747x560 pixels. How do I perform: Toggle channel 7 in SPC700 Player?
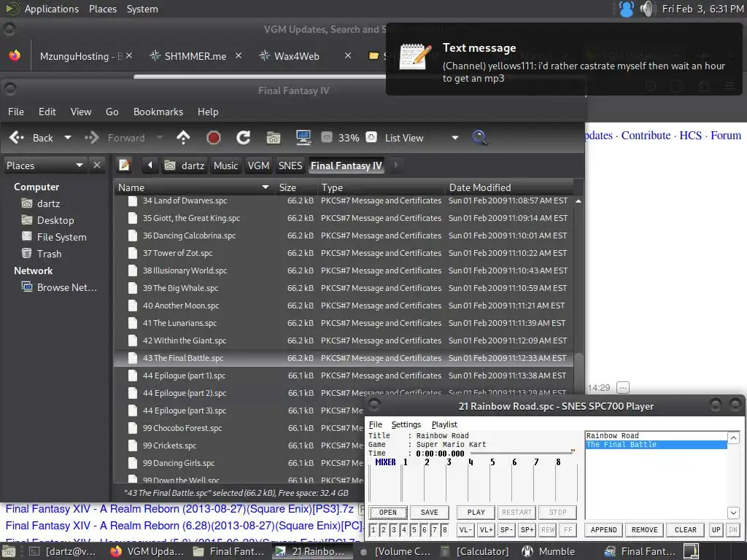[x=435, y=529]
